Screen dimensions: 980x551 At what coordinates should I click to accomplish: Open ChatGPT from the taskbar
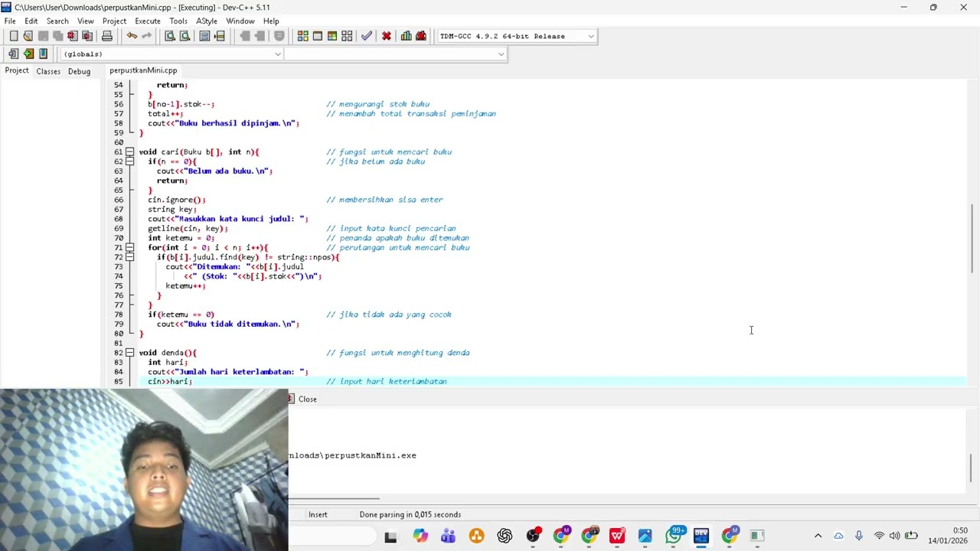click(505, 536)
